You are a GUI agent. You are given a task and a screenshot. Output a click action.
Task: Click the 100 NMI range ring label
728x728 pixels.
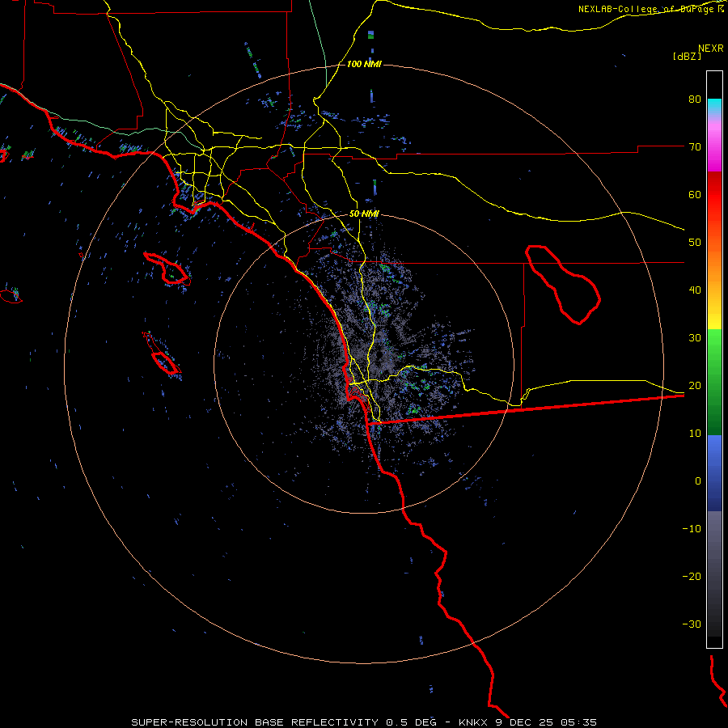click(x=364, y=64)
